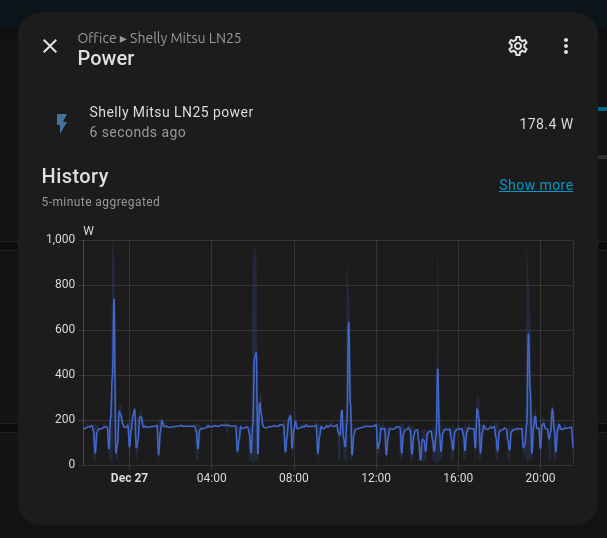Click the chart spike just before 20:00
This screenshot has width=607, height=538.
click(529, 335)
